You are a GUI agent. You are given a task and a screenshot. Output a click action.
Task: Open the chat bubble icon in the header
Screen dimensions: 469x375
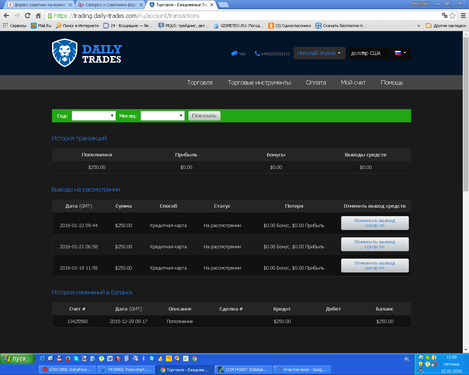tap(234, 53)
